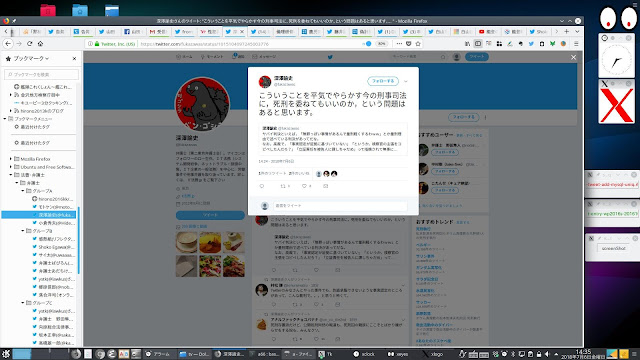Close the active Twitter tab

(x=242, y=31)
